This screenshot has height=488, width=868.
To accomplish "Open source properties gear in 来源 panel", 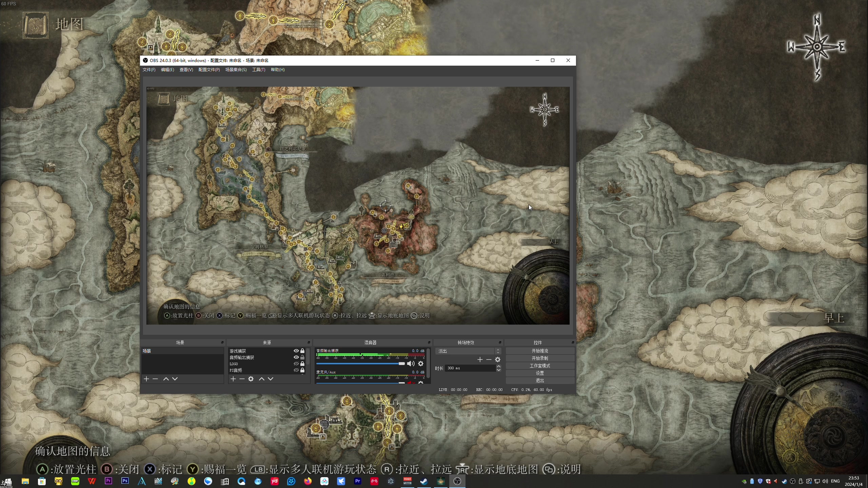I will point(251,379).
